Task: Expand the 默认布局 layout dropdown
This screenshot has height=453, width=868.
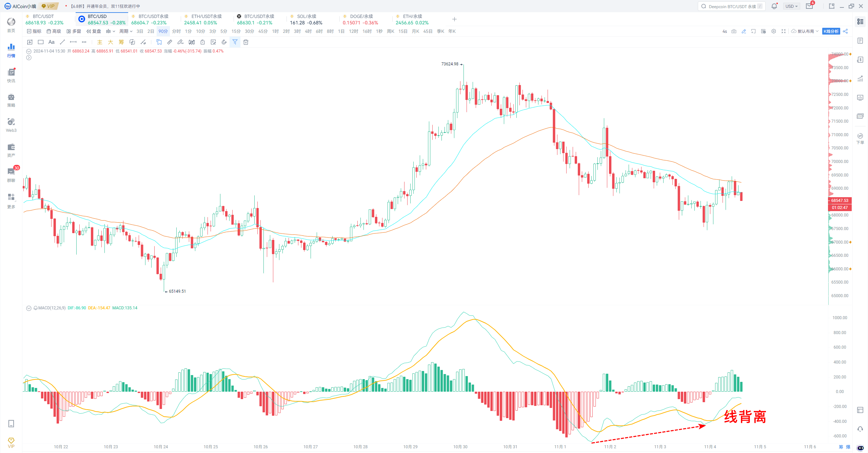Action: 805,31
